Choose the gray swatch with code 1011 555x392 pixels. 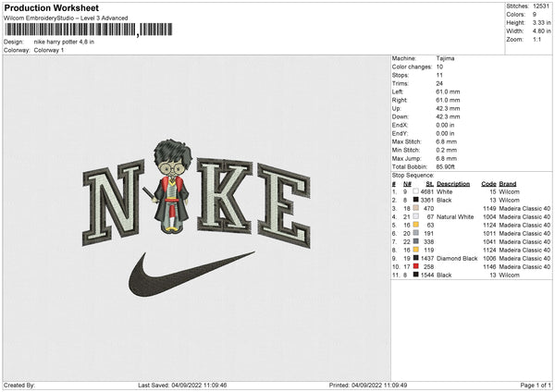tap(416, 233)
